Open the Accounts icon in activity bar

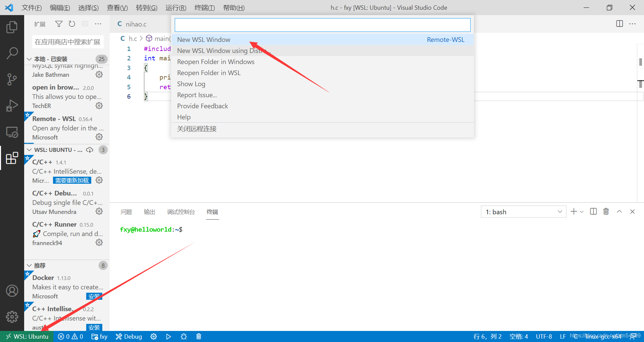(x=12, y=291)
